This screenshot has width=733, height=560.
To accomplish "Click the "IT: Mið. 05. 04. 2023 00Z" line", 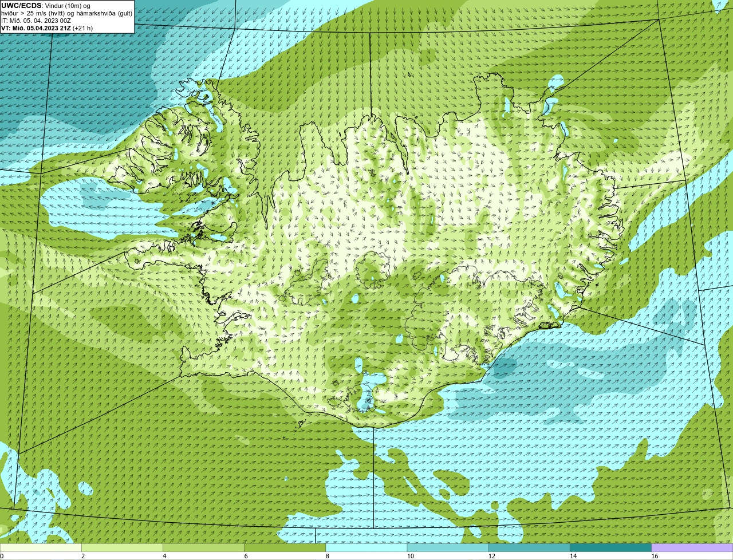I will (36, 21).
